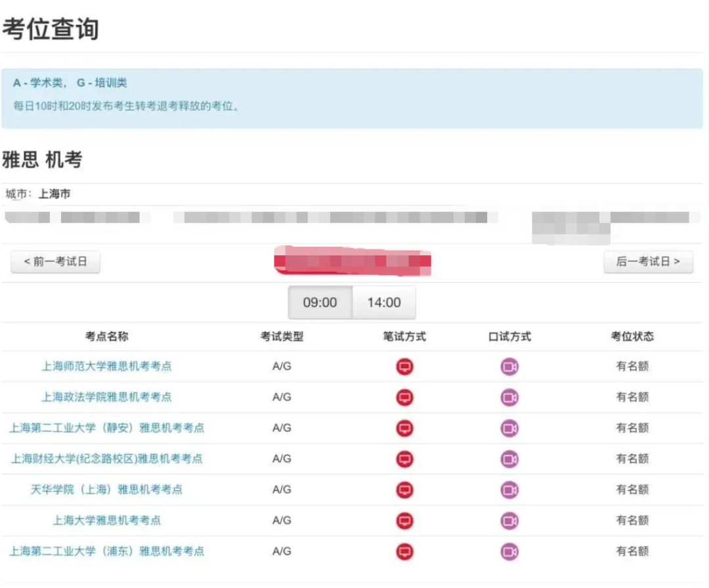Image resolution: width=709 pixels, height=588 pixels.
Task: Click the written test icon for 上海第二工业大学（浦东）
Action: [404, 551]
